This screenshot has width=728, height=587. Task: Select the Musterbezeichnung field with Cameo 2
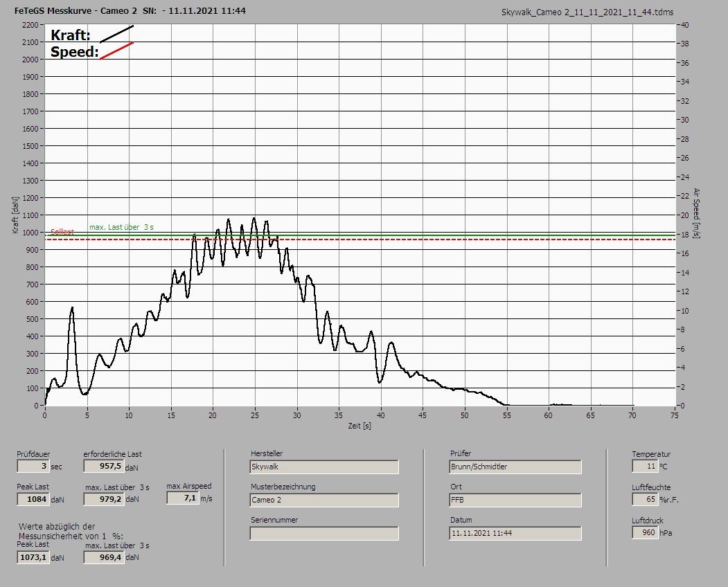[x=324, y=500]
